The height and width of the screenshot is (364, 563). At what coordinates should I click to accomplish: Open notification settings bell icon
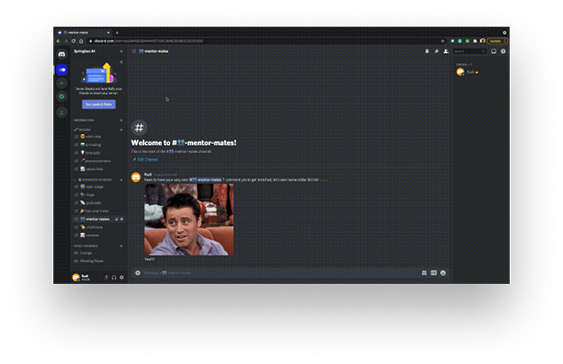427,51
